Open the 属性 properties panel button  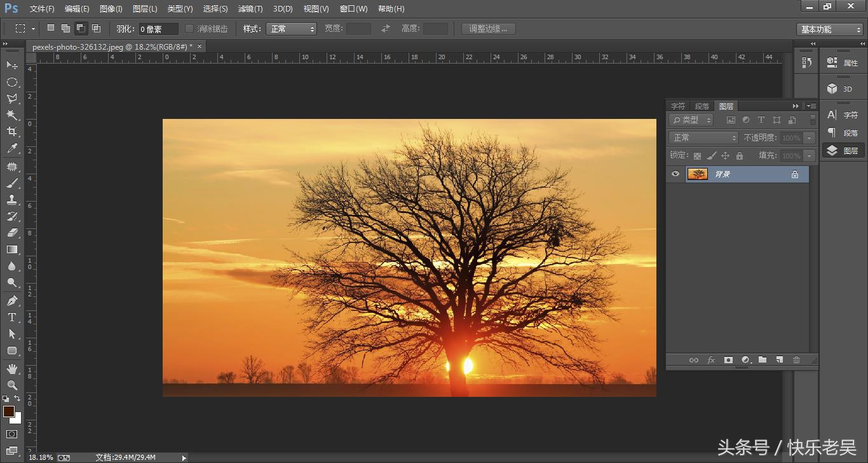click(x=843, y=63)
